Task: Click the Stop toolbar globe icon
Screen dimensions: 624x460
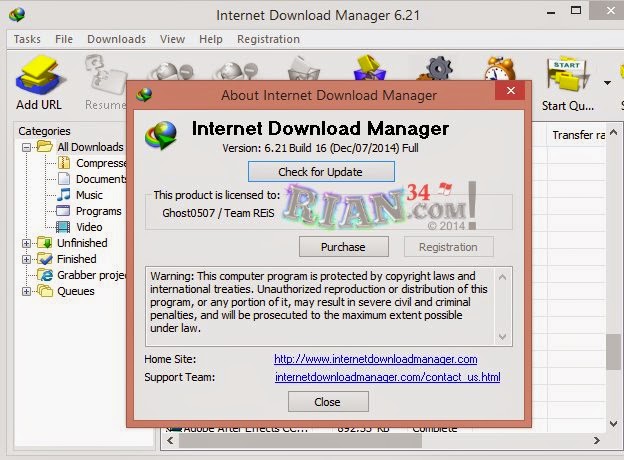Action: (171, 72)
